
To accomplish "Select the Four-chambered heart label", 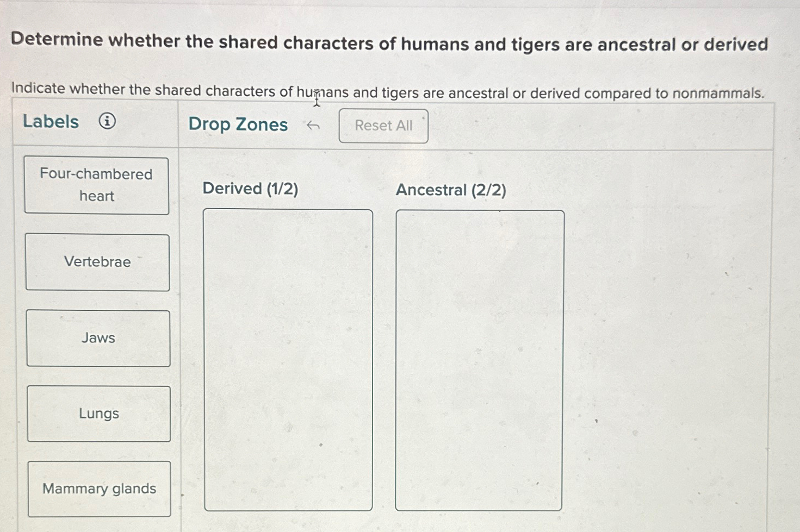I will (97, 185).
